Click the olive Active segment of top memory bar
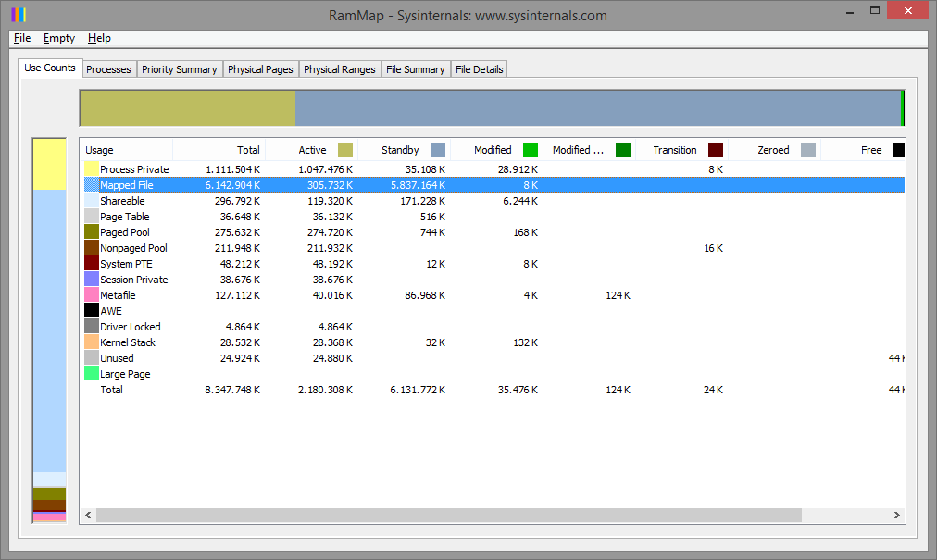Screen dimensions: 937x560 (188, 108)
